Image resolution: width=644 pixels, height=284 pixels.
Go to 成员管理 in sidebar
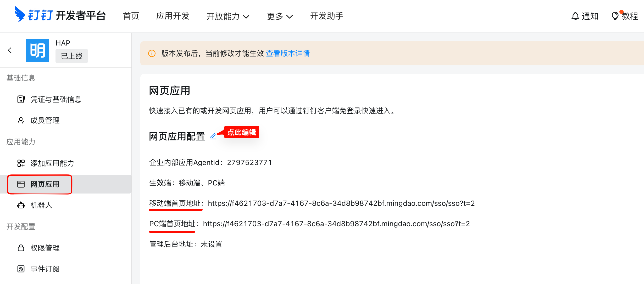pyautogui.click(x=45, y=120)
